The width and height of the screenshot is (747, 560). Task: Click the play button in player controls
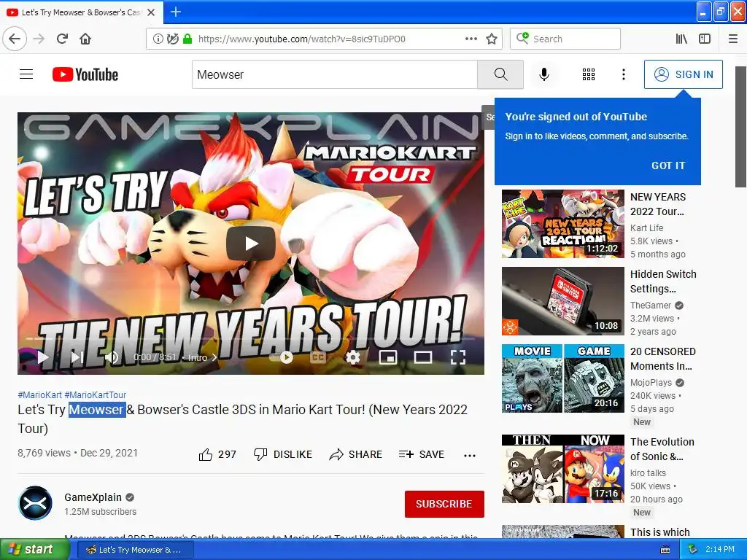click(x=42, y=357)
